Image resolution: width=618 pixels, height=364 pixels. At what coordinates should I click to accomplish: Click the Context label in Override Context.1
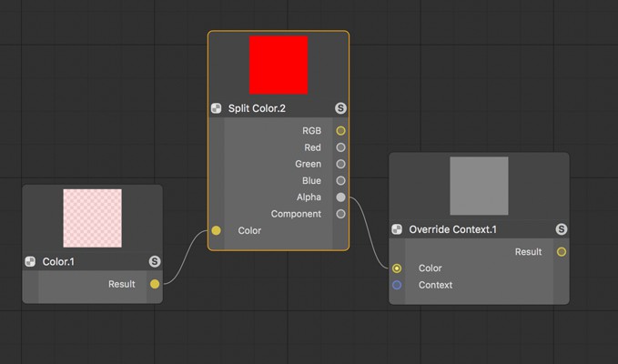(436, 285)
